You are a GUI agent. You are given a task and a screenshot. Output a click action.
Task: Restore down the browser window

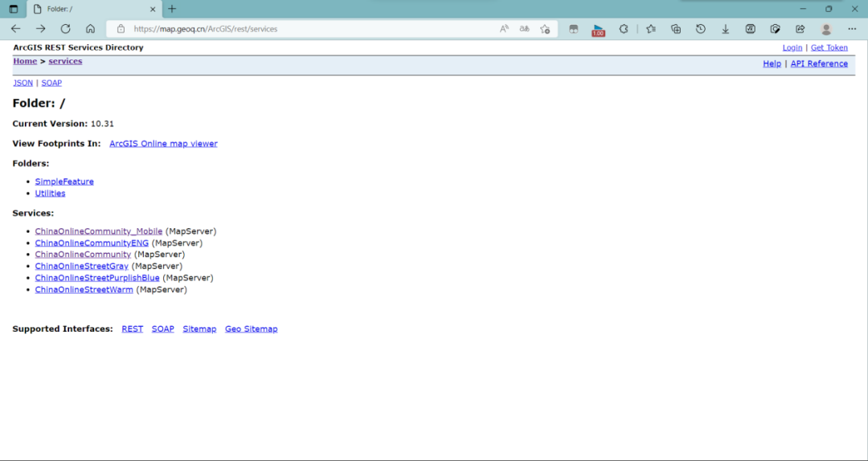coord(829,9)
